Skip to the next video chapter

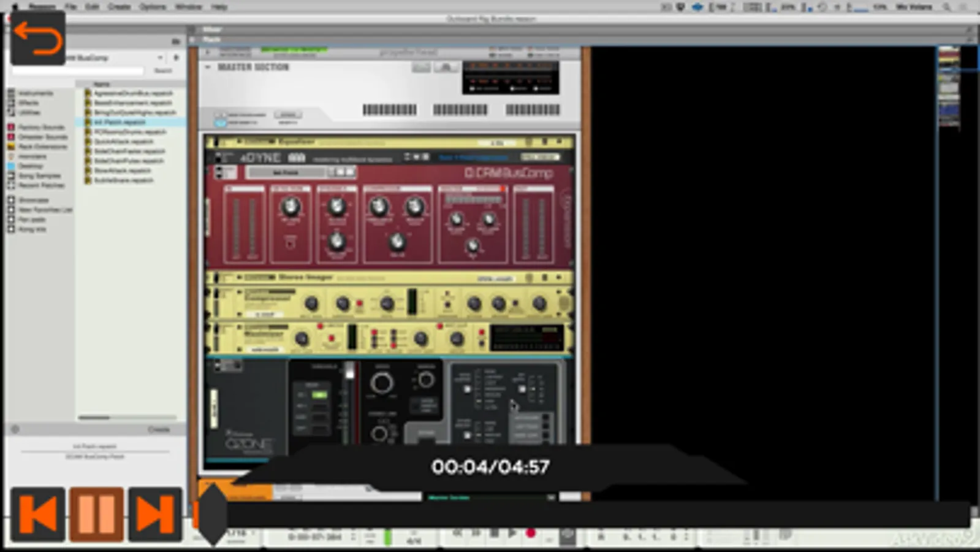pyautogui.click(x=154, y=514)
